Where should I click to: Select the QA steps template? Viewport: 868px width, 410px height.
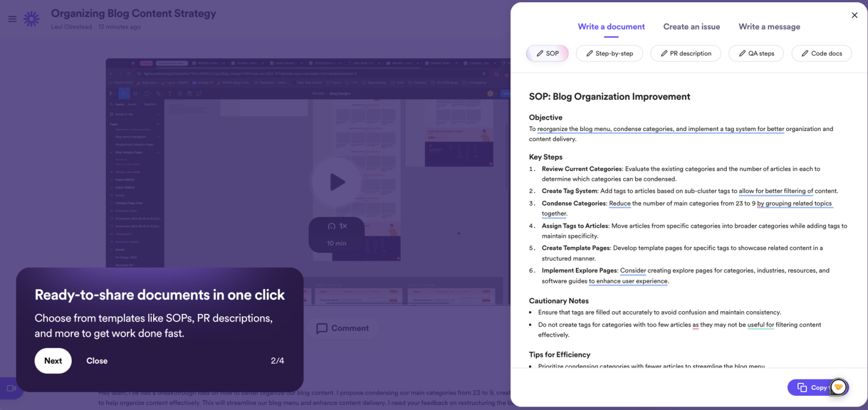(756, 53)
